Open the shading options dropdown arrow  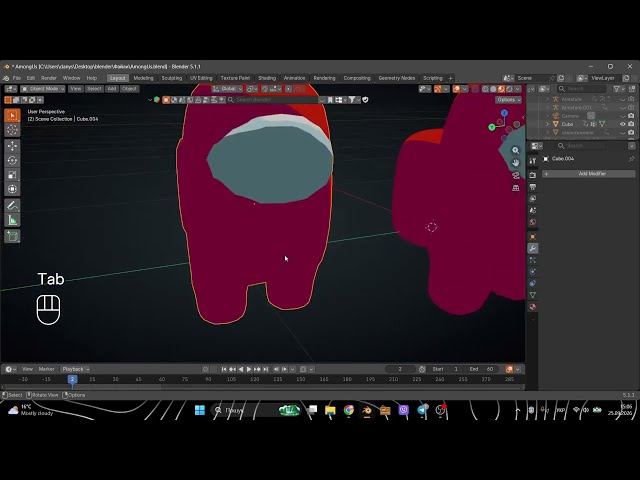point(518,89)
